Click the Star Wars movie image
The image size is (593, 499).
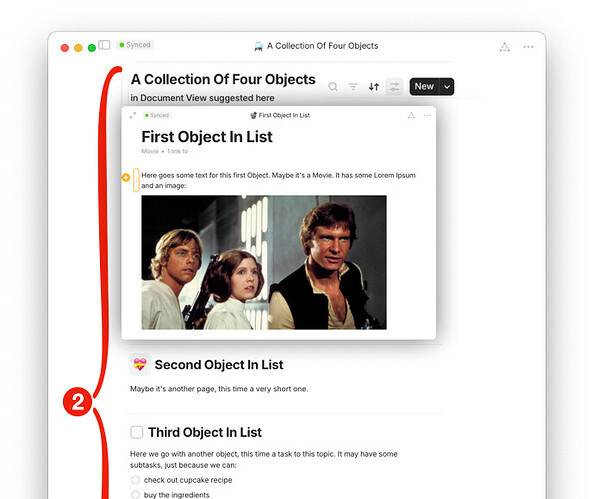click(264, 262)
